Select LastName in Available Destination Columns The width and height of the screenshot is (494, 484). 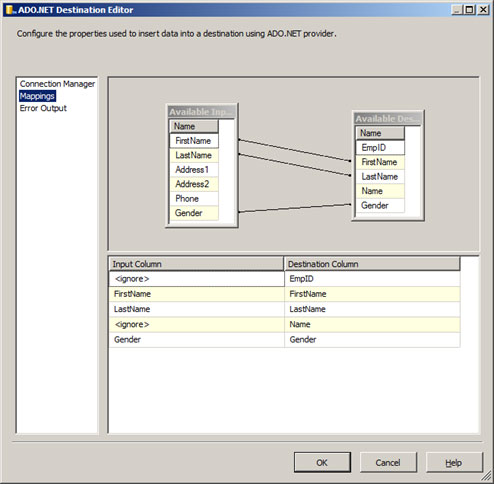point(380,177)
